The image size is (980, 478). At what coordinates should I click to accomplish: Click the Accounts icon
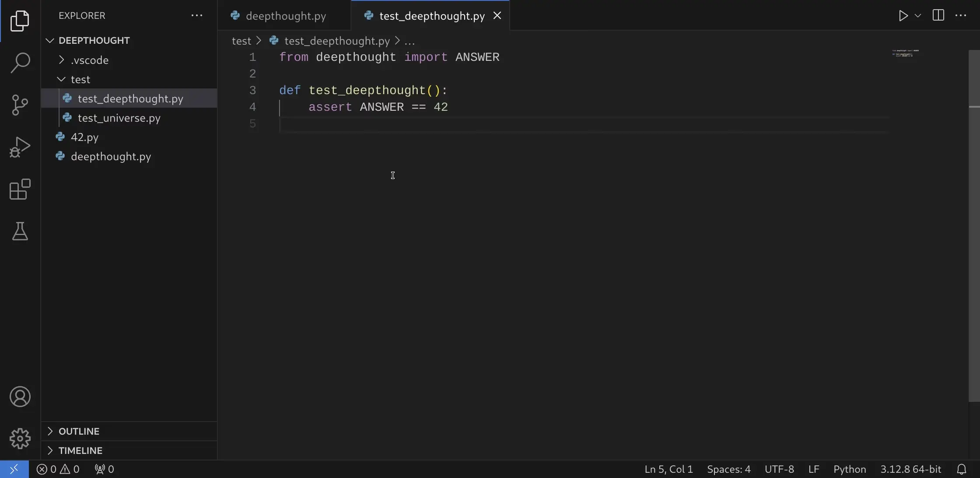[20, 397]
